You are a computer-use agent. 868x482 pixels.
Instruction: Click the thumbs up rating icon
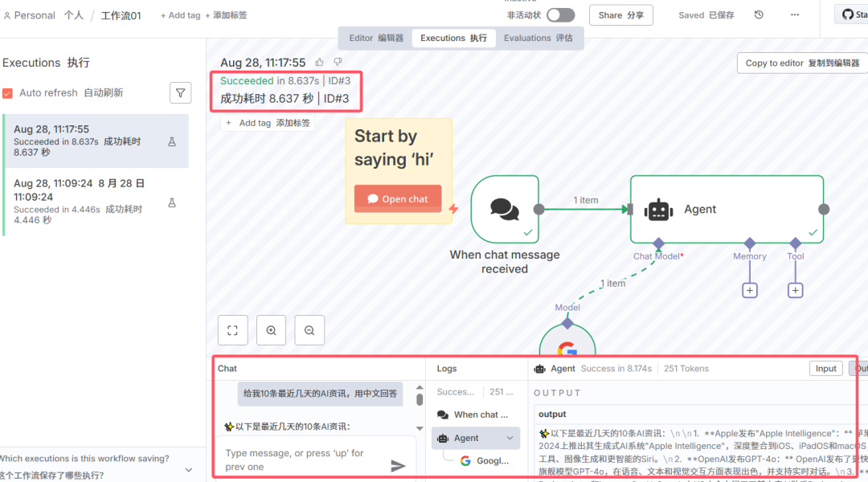[x=319, y=62]
